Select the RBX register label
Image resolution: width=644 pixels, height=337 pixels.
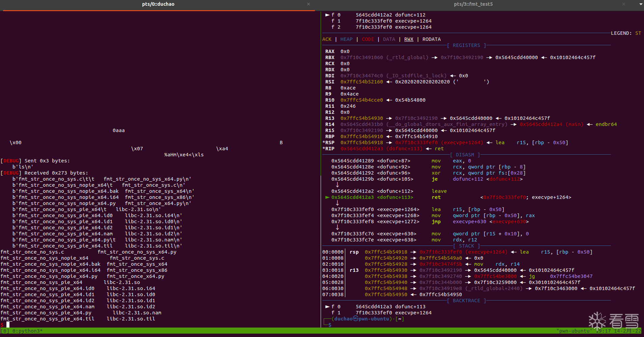(330, 57)
